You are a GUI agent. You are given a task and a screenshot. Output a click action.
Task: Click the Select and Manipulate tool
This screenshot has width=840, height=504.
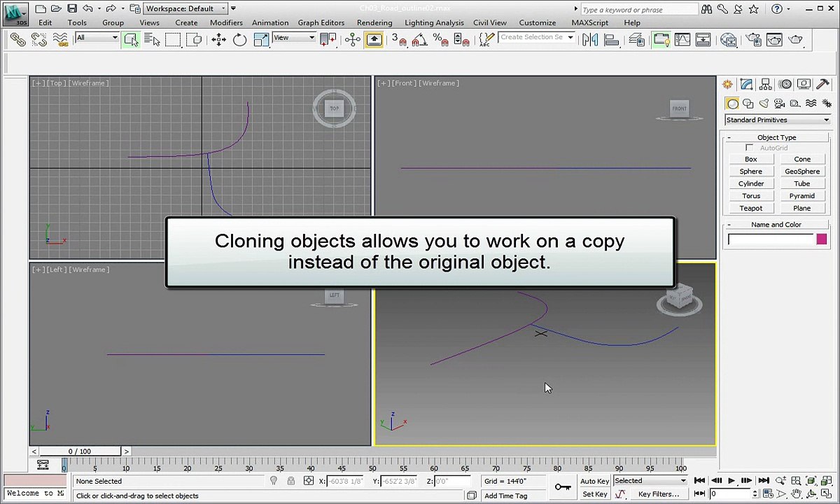pyautogui.click(x=353, y=40)
